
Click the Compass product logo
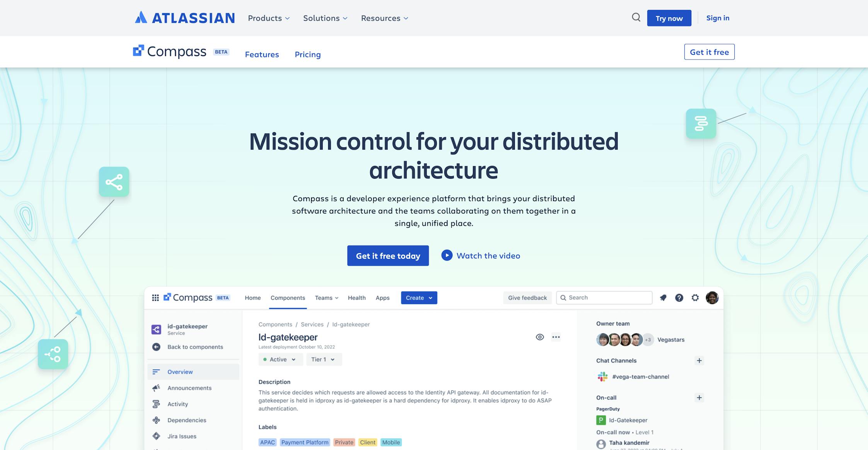170,51
